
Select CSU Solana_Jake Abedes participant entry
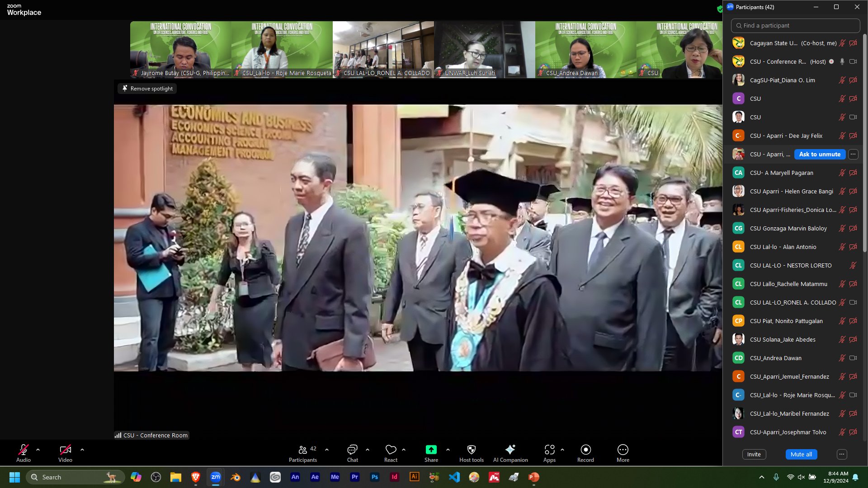[783, 339]
